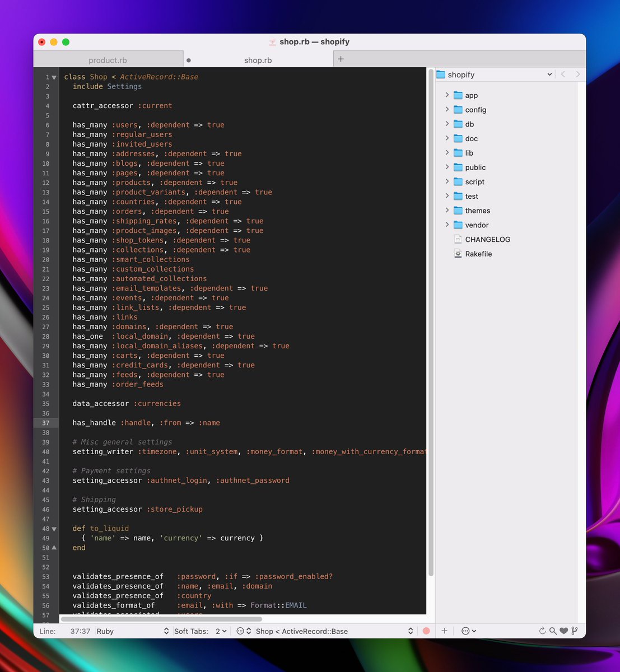Toggle macro recording red dot
Image resolution: width=620 pixels, height=672 pixels.
coord(426,631)
